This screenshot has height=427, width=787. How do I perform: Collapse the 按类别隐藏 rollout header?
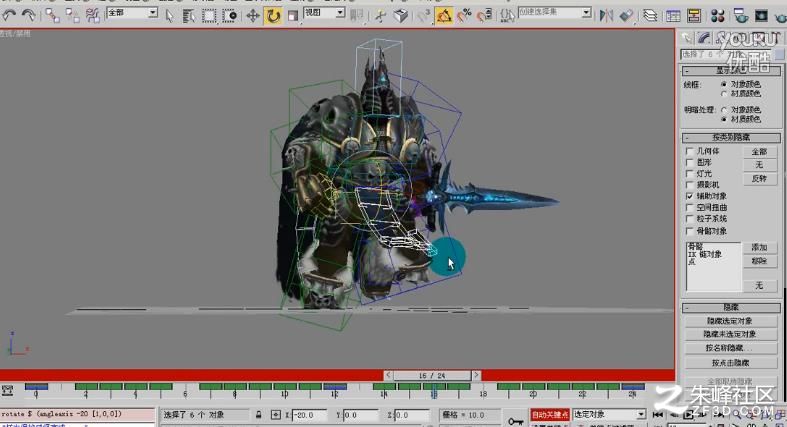[x=731, y=137]
